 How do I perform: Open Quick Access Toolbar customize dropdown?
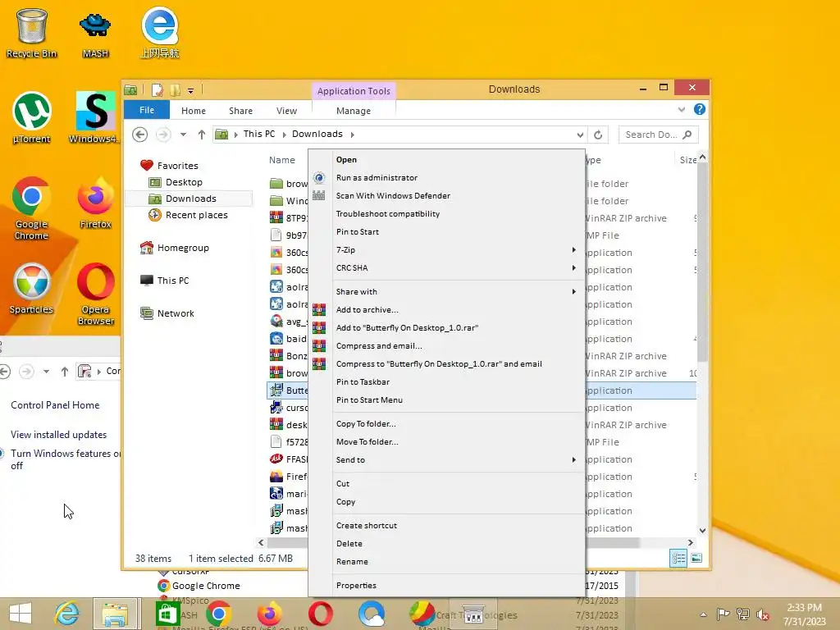(190, 90)
